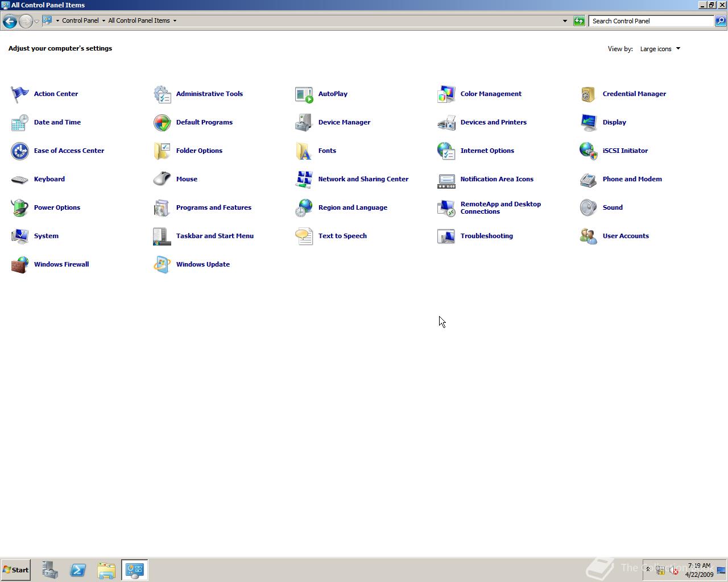This screenshot has height=582, width=728.
Task: Open the Windows Update icon
Action: point(162,265)
